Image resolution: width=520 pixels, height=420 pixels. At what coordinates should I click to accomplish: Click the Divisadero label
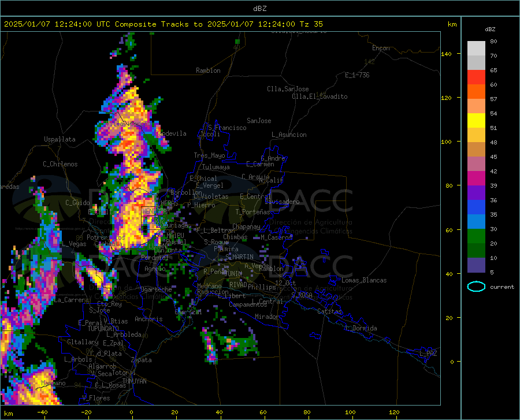click(282, 202)
